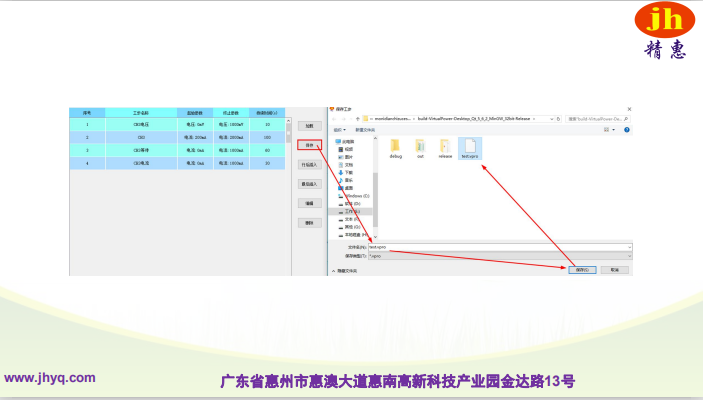Open the out folder icon
This screenshot has width=703, height=400.
[420, 147]
